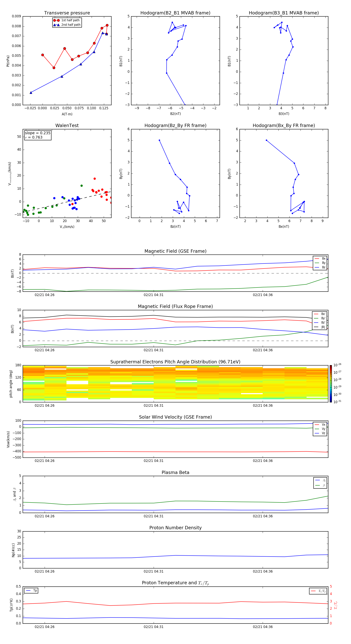Click the 'Np(#/cc)' y-axis label
This screenshot has width=351, height=644.
click(13, 550)
